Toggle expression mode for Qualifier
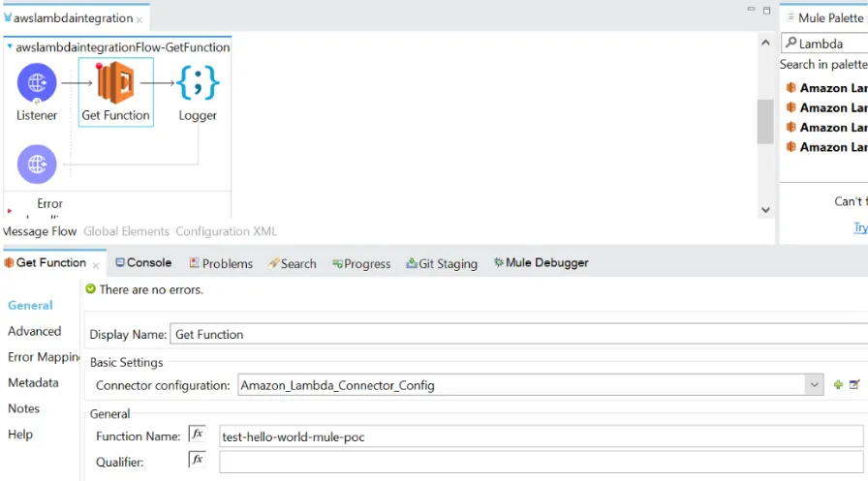 (197, 459)
